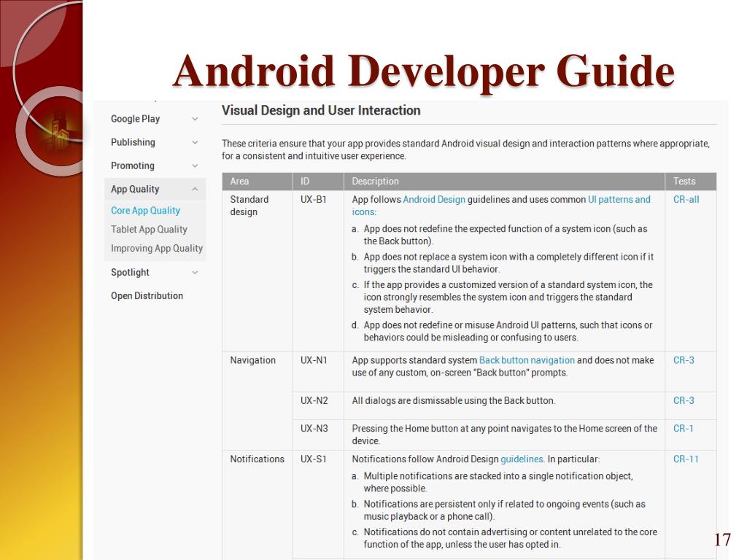Click 'All dialogs are dismissable' description
The width and height of the screenshot is (747, 560).
[x=454, y=400]
